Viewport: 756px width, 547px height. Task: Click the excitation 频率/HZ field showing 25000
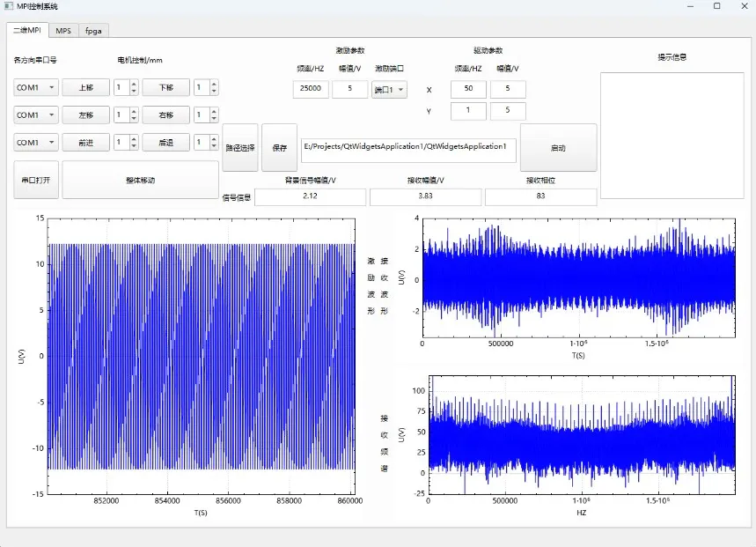311,89
